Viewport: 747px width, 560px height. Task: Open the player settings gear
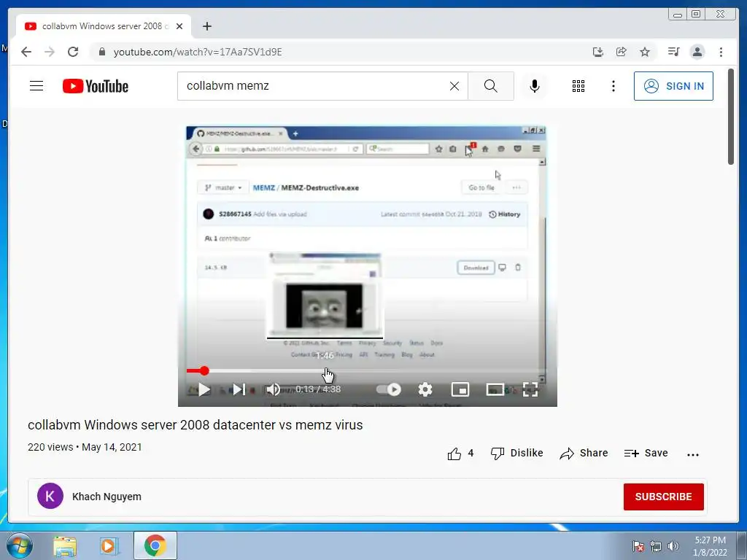(x=425, y=389)
